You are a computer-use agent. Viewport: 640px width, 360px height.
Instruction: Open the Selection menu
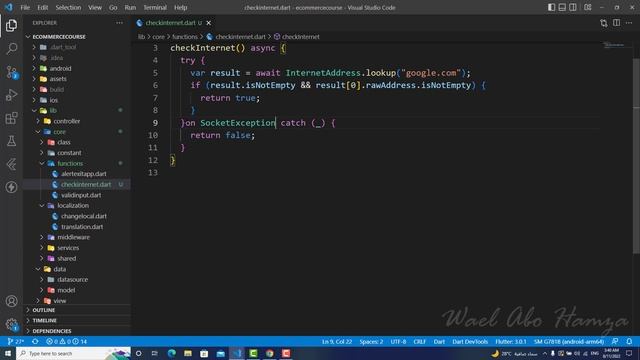[68, 7]
